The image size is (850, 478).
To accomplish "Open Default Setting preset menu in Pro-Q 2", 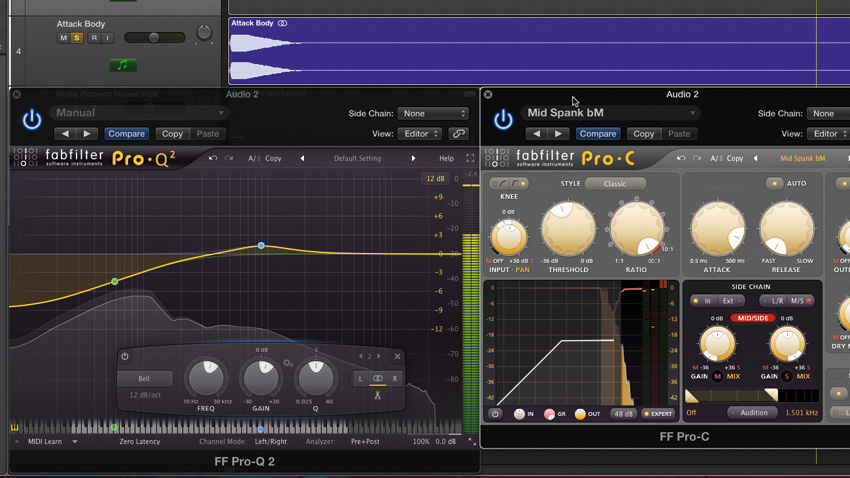I will tap(357, 158).
